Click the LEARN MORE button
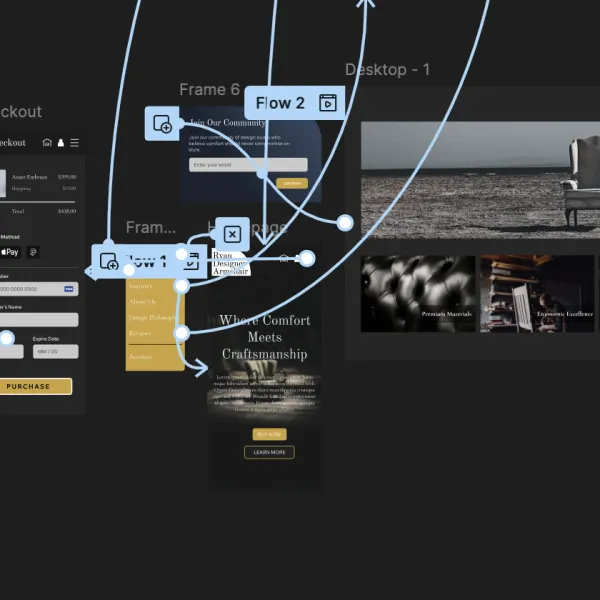 click(269, 452)
